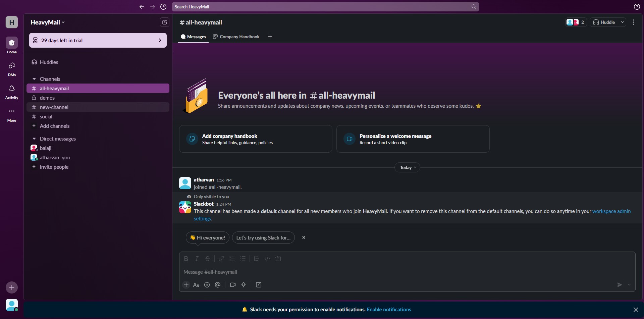Record a video clip
The image size is (644, 319).
click(x=233, y=285)
